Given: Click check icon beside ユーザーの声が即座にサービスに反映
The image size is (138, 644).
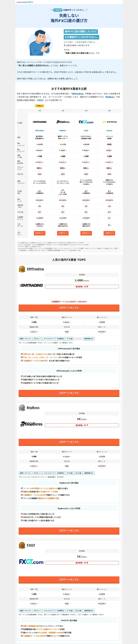Looking at the screenshot, I should pos(22,488).
